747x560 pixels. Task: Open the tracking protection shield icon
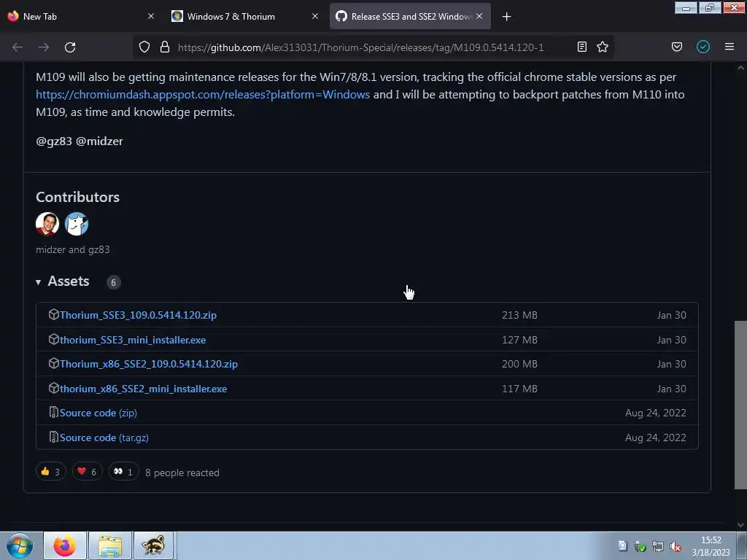coord(144,47)
